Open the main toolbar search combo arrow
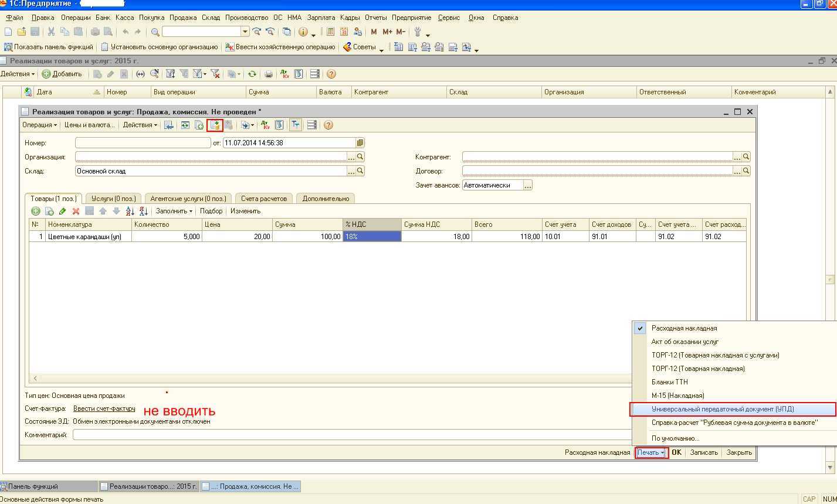 click(245, 32)
